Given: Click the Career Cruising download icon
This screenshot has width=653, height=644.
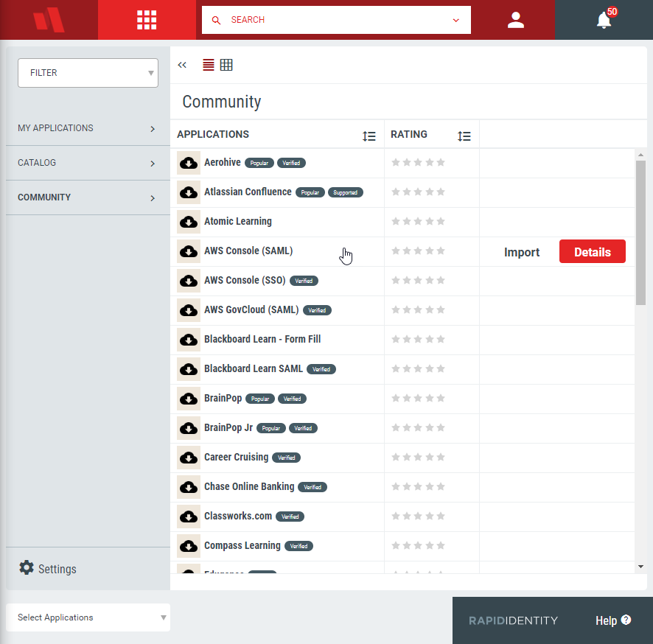Looking at the screenshot, I should click(x=189, y=458).
